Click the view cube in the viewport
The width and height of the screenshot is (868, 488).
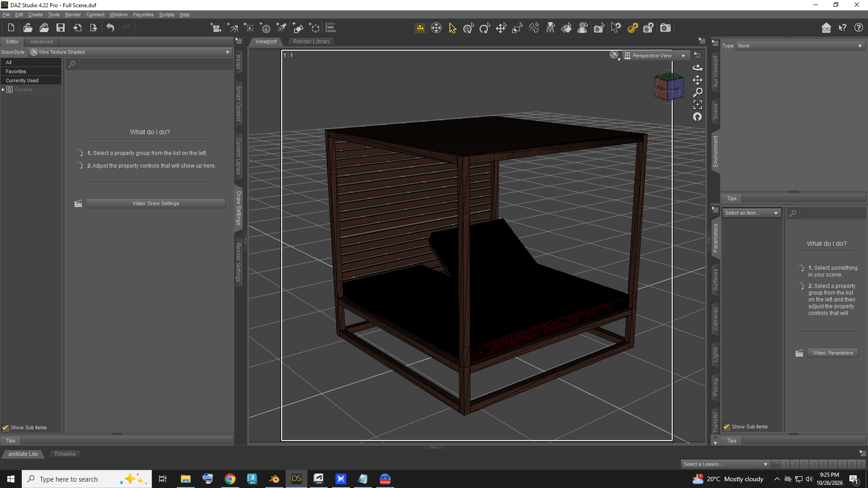pyautogui.click(x=669, y=87)
